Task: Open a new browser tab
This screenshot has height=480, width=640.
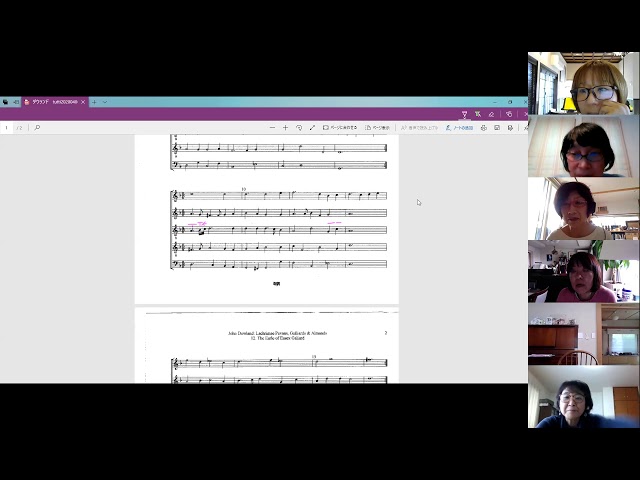Action: 94,102
